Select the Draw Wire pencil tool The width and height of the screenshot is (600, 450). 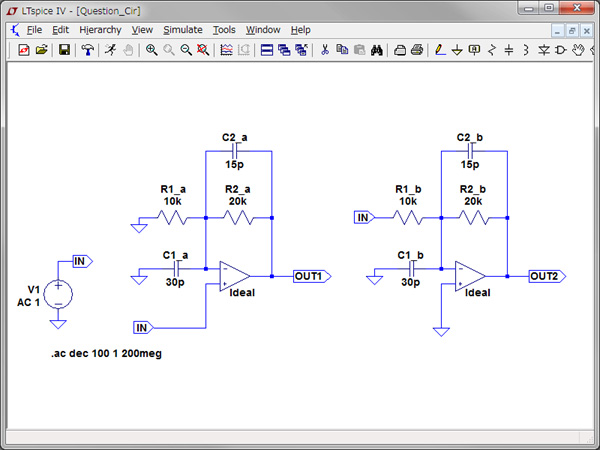(440, 50)
